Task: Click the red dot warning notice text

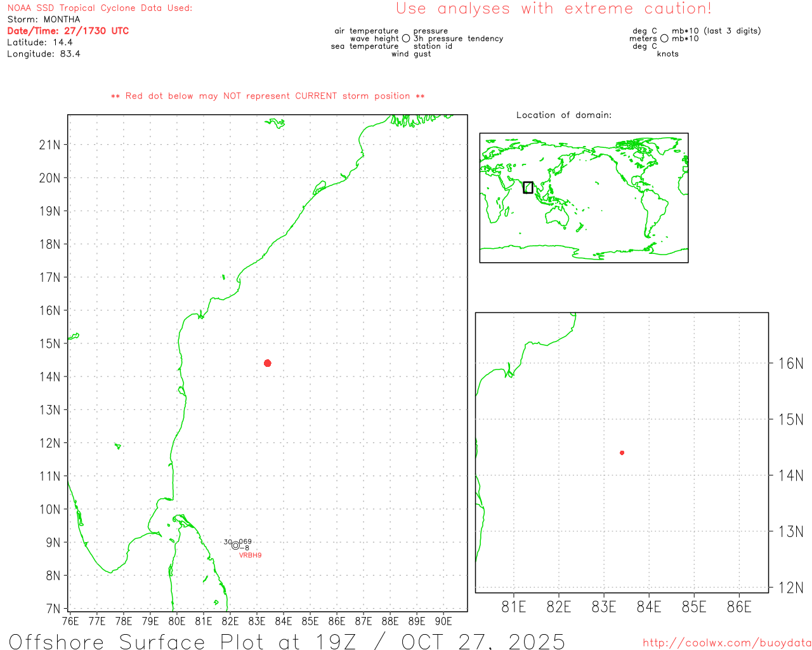Action: pos(268,96)
